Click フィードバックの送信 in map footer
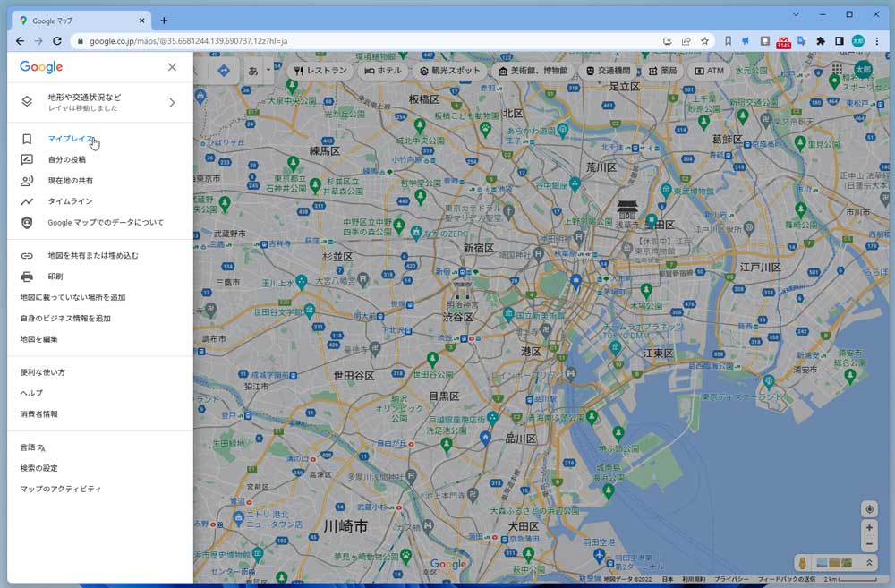Viewport: 895px width, 588px height. 787,579
